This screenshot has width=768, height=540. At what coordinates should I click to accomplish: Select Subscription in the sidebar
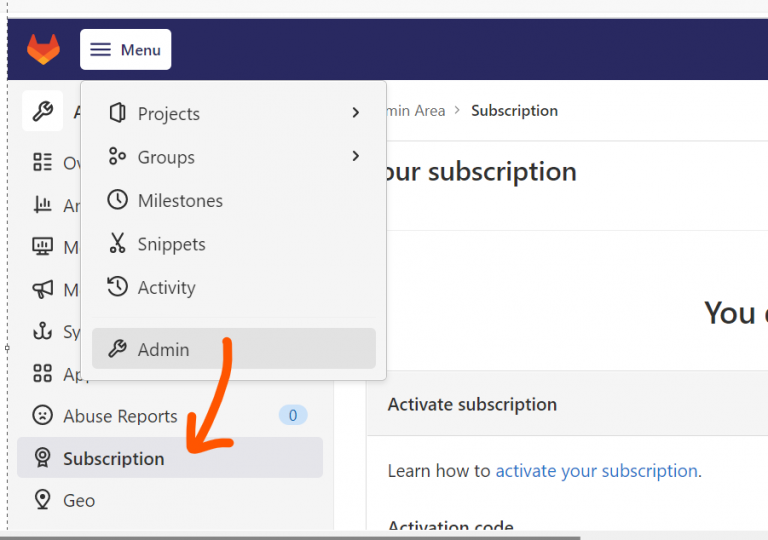tap(113, 459)
